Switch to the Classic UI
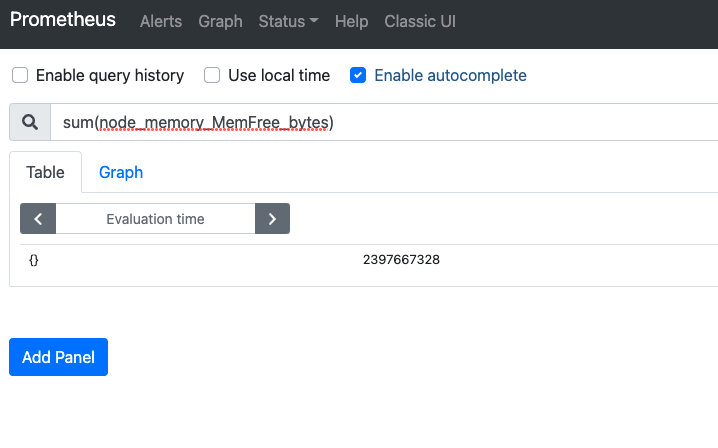 (x=420, y=21)
